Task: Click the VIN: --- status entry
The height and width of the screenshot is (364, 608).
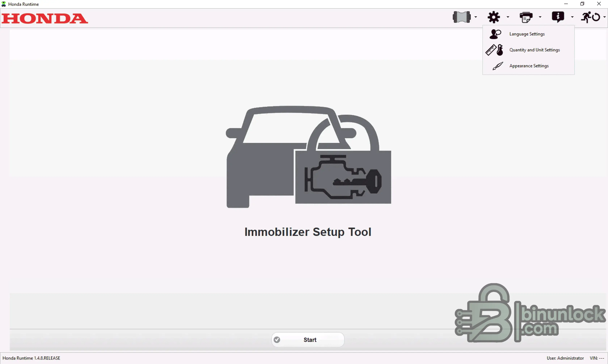Action: point(597,358)
